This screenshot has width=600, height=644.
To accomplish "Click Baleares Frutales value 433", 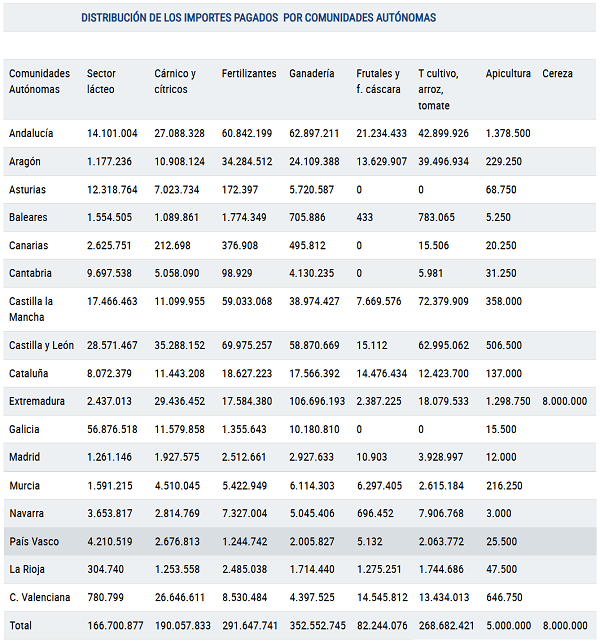I will coord(365,217).
